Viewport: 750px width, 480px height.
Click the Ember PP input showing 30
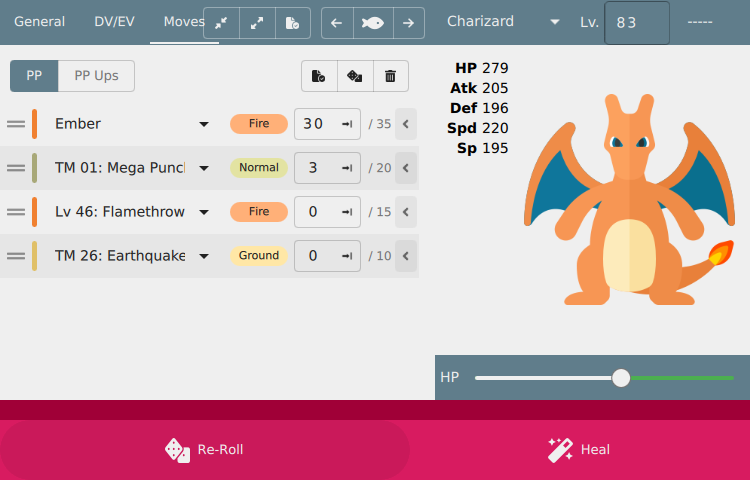pos(327,124)
